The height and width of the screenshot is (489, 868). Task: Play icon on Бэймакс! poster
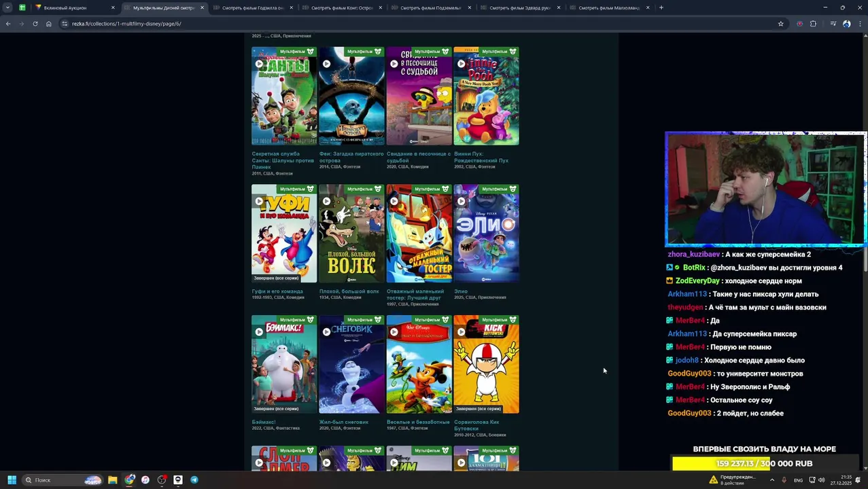tap(259, 332)
